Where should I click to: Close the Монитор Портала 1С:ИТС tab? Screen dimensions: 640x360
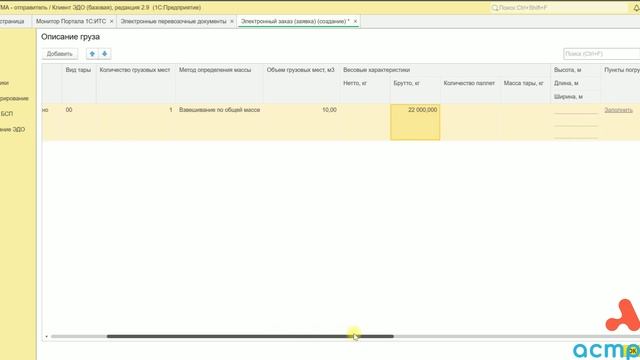point(111,21)
